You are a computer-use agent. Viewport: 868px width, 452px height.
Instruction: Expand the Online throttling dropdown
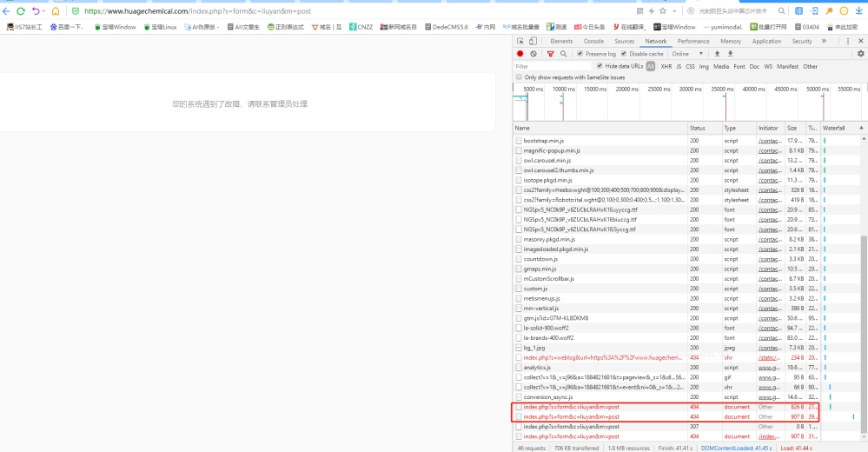[687, 54]
